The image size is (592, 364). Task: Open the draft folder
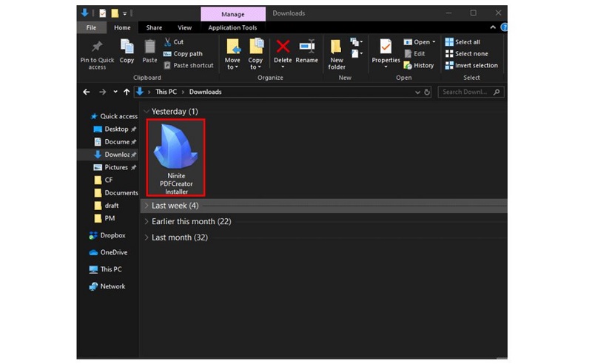[x=106, y=206]
